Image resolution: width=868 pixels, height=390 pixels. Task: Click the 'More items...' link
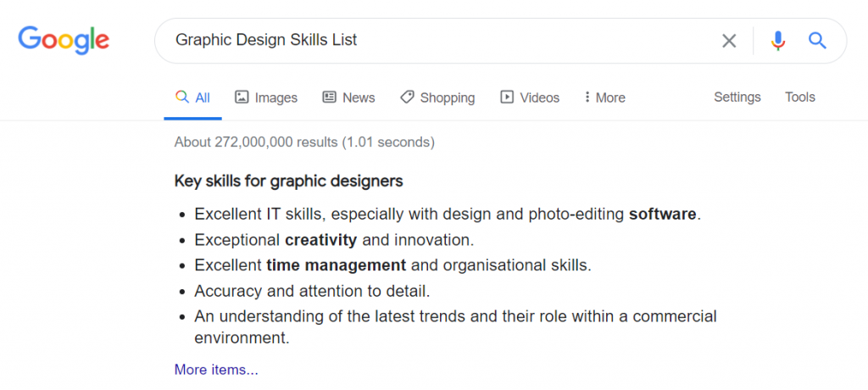(x=216, y=370)
